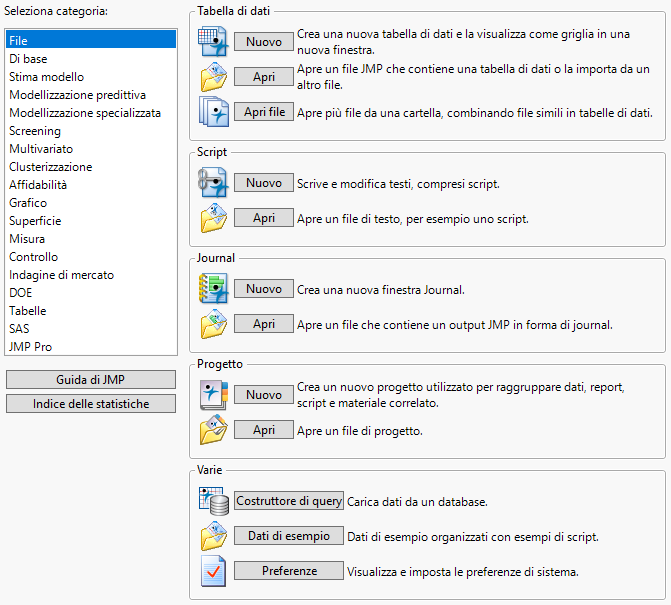Click Apri button in Script section
The height and width of the screenshot is (605, 671).
[x=264, y=218]
